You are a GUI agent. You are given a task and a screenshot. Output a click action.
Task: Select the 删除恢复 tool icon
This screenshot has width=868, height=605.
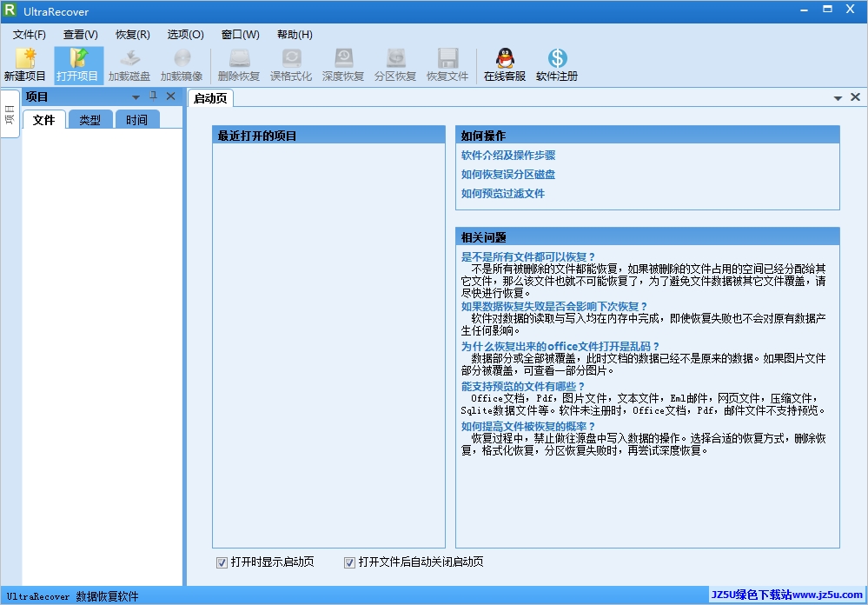coord(239,65)
